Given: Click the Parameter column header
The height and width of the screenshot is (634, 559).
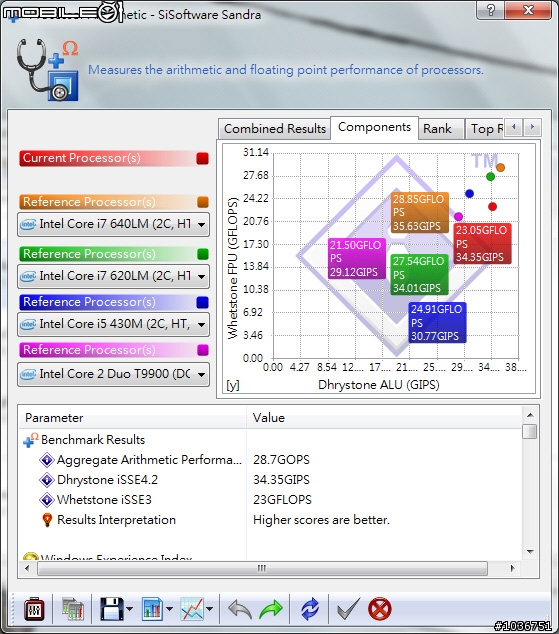Looking at the screenshot, I should (x=133, y=418).
